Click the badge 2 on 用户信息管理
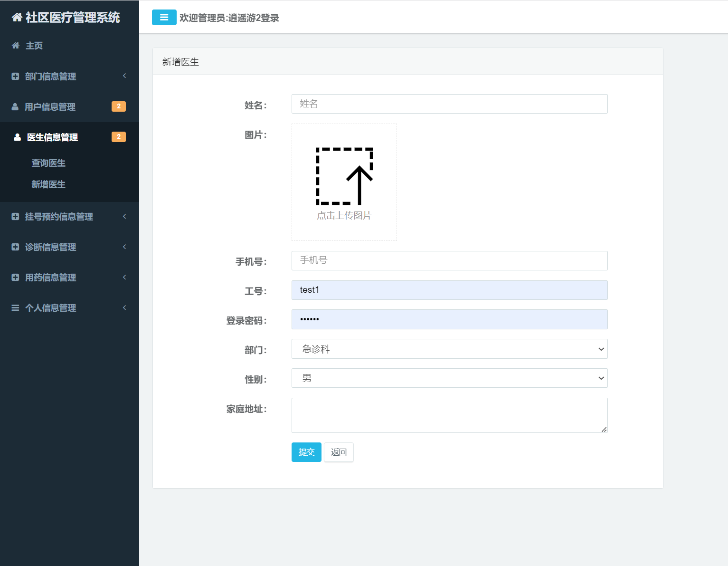 [x=119, y=106]
